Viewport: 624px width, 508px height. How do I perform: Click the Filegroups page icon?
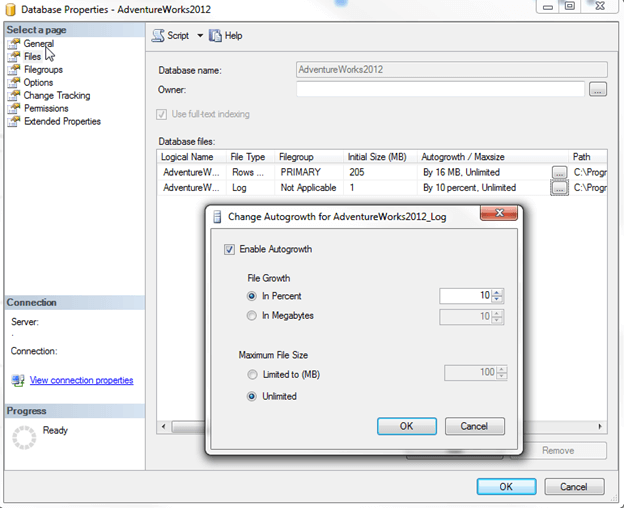coord(14,70)
